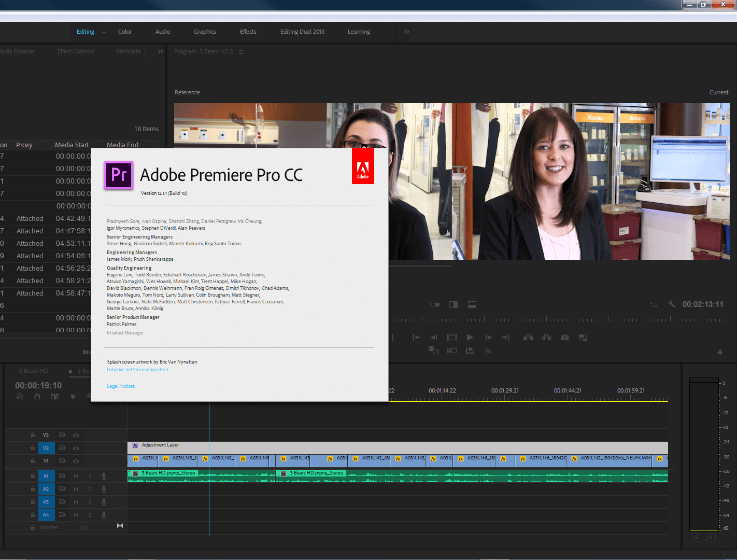Switch to Learning workspace
The image size is (737, 560).
coord(359,32)
